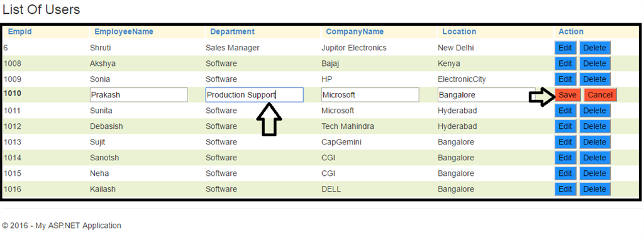
Task: Sort by EmployeeName column header
Action: click(124, 31)
